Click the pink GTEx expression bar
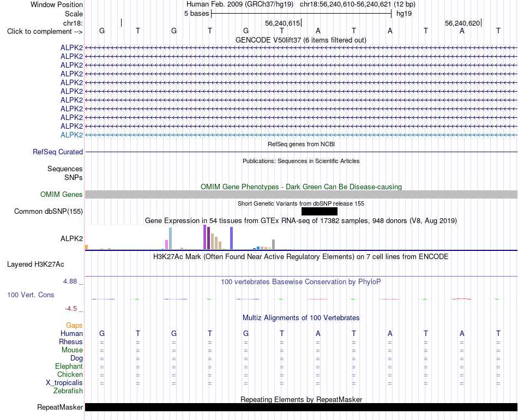Viewport: 518px width, 420px height. [167, 244]
